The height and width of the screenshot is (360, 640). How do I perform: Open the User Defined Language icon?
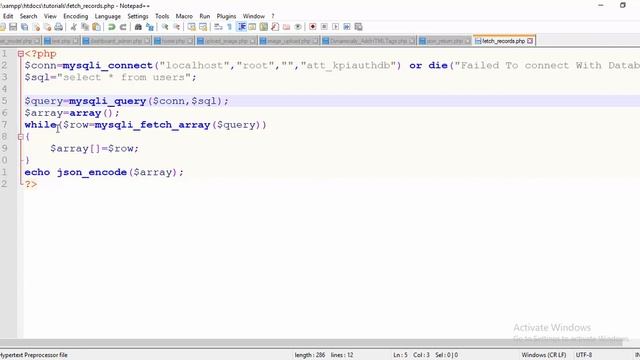tap(252, 27)
